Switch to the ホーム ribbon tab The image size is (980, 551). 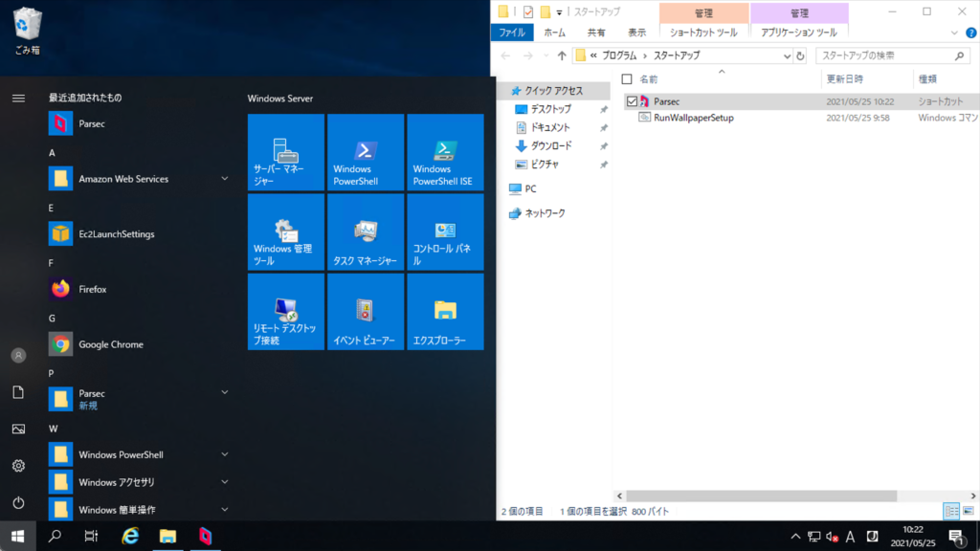click(554, 33)
